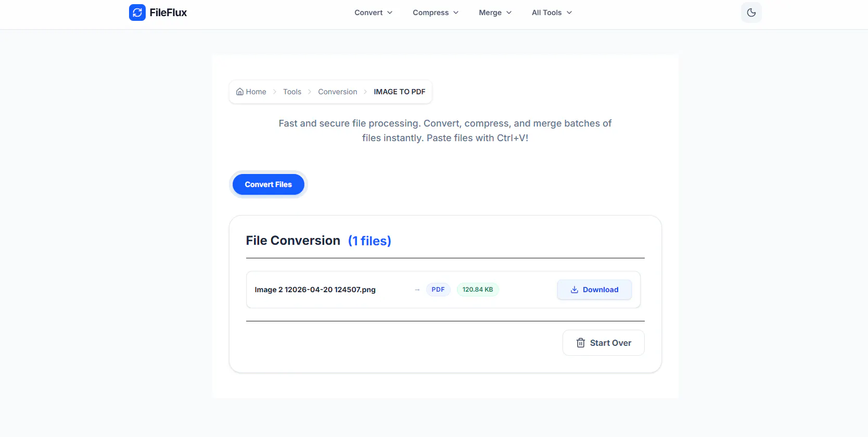This screenshot has width=868, height=437.
Task: Click the FileFlux logo icon
Action: [x=137, y=13]
